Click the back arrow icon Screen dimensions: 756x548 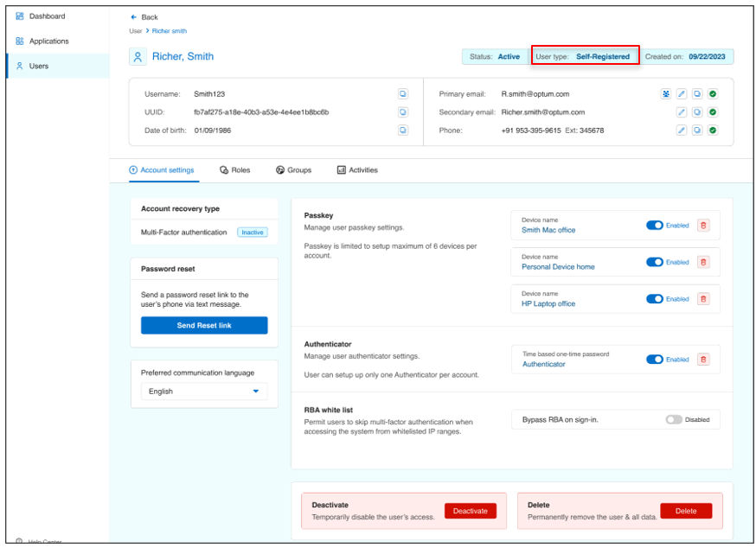(133, 17)
